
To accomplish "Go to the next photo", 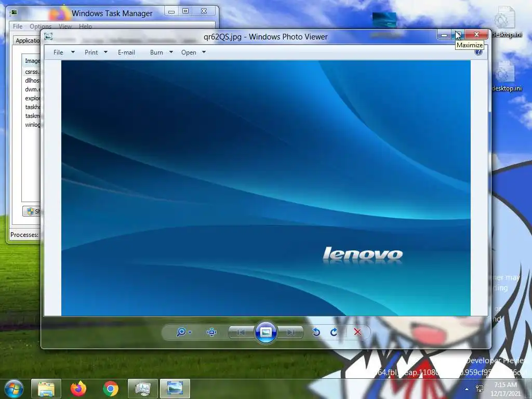I will [290, 332].
